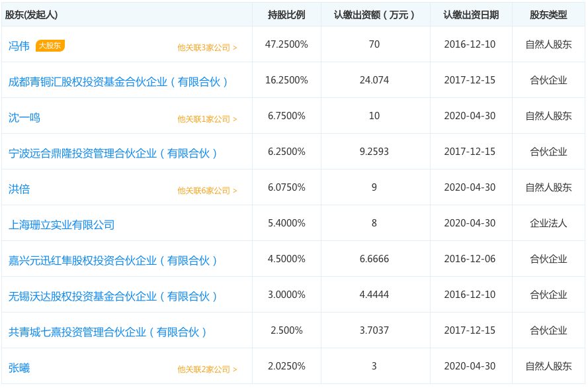Click the 大股东 badge next to 冯伟
The height and width of the screenshot is (388, 588).
point(50,46)
